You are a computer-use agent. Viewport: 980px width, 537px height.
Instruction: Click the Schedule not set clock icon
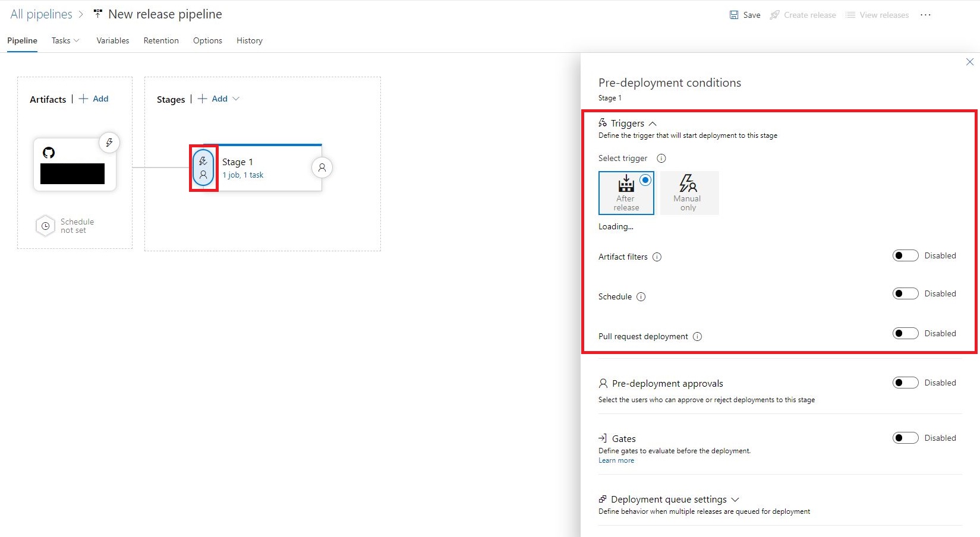[x=46, y=226]
